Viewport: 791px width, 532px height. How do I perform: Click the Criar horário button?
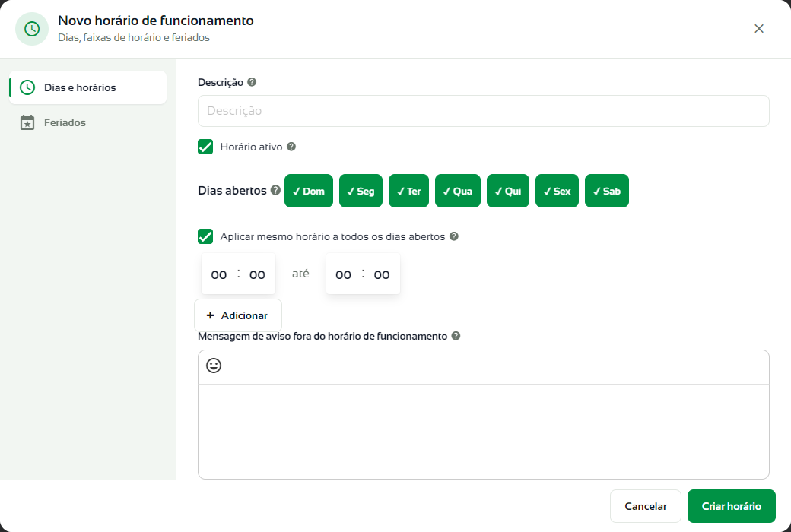pyautogui.click(x=732, y=506)
